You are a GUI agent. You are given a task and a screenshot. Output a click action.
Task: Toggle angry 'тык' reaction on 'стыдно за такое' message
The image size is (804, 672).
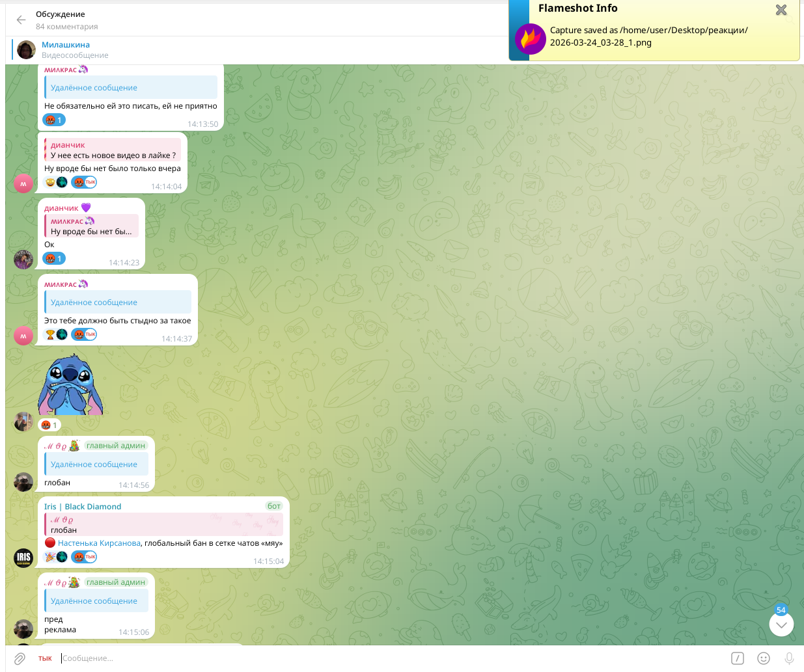pyautogui.click(x=84, y=334)
